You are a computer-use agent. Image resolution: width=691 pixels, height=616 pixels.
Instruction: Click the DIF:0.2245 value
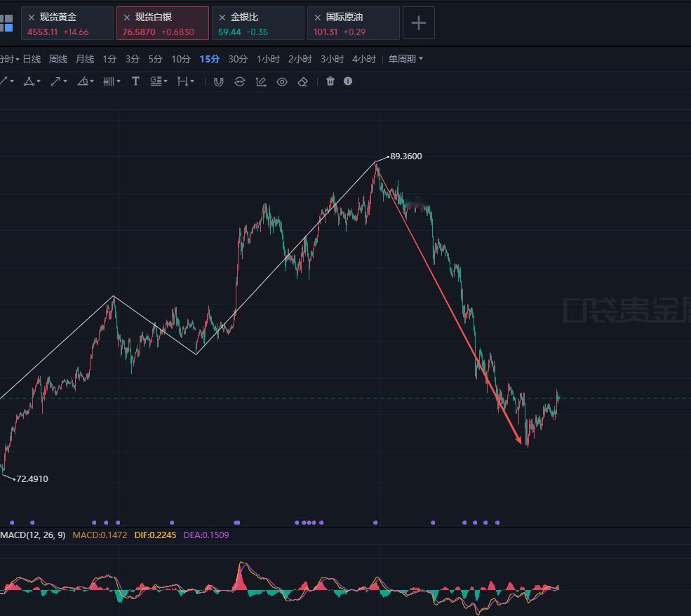pos(155,535)
